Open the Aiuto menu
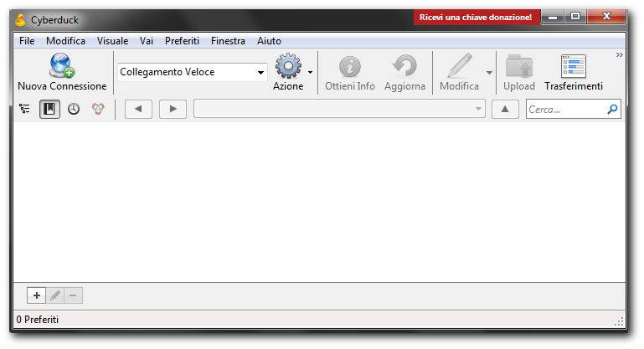 tap(269, 41)
